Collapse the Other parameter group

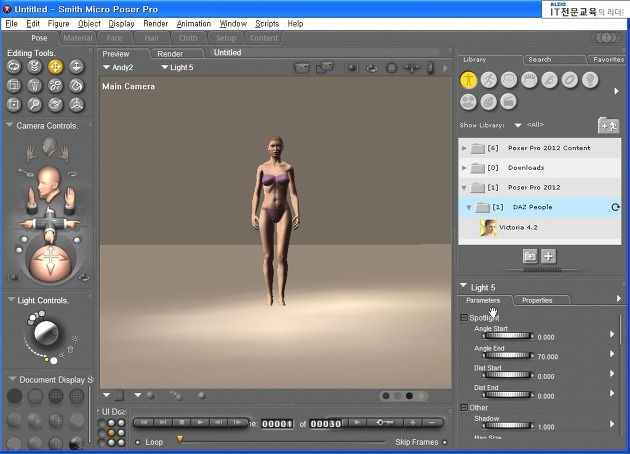pyautogui.click(x=464, y=407)
